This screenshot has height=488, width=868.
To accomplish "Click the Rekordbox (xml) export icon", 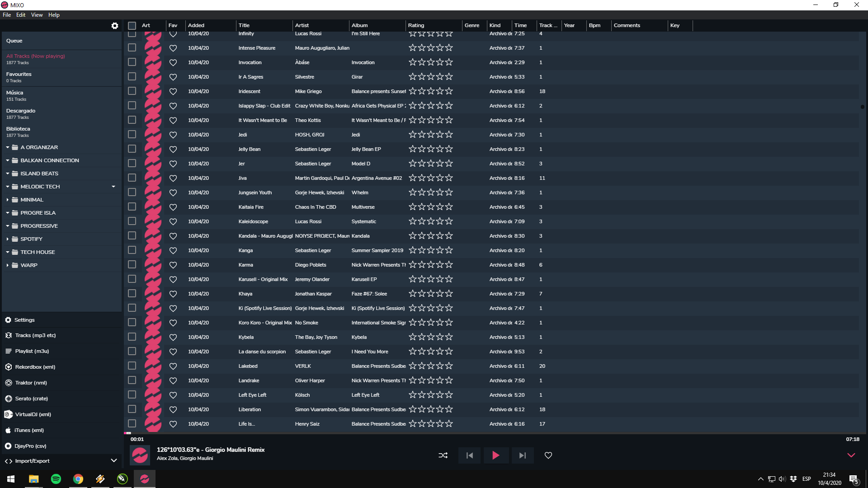I will click(x=9, y=367).
